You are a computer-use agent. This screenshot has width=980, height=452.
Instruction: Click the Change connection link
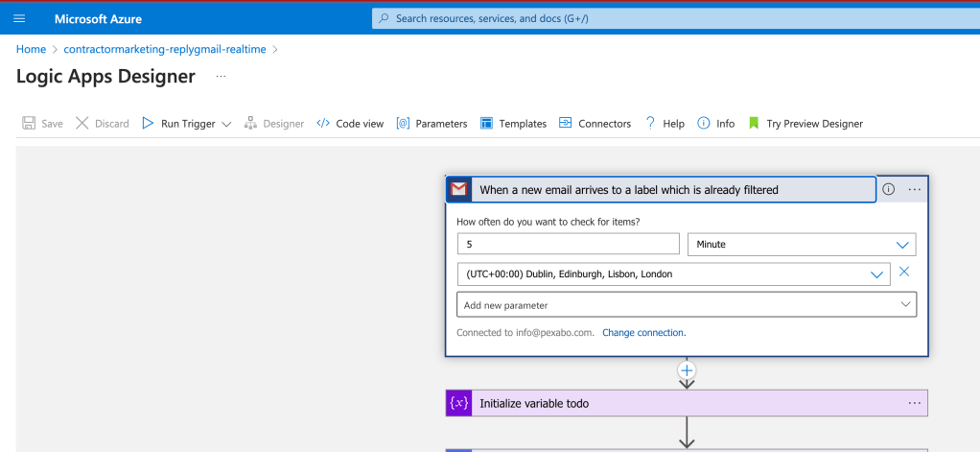click(643, 333)
